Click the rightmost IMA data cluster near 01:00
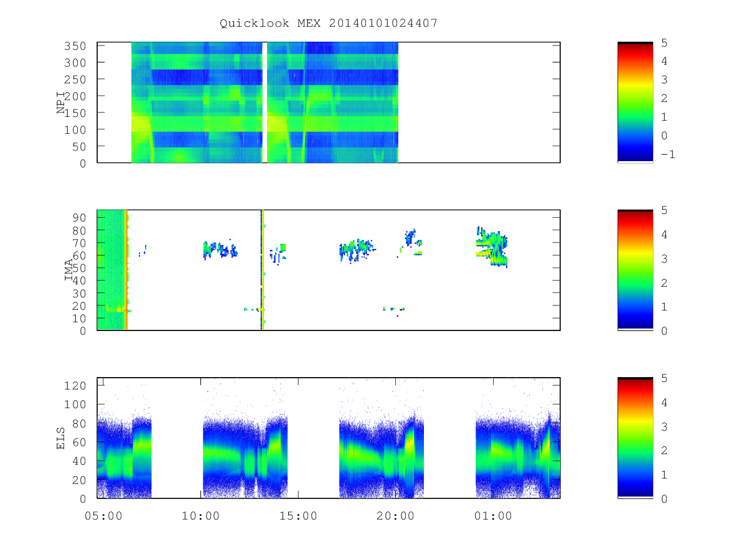The height and width of the screenshot is (560, 747). click(492, 246)
